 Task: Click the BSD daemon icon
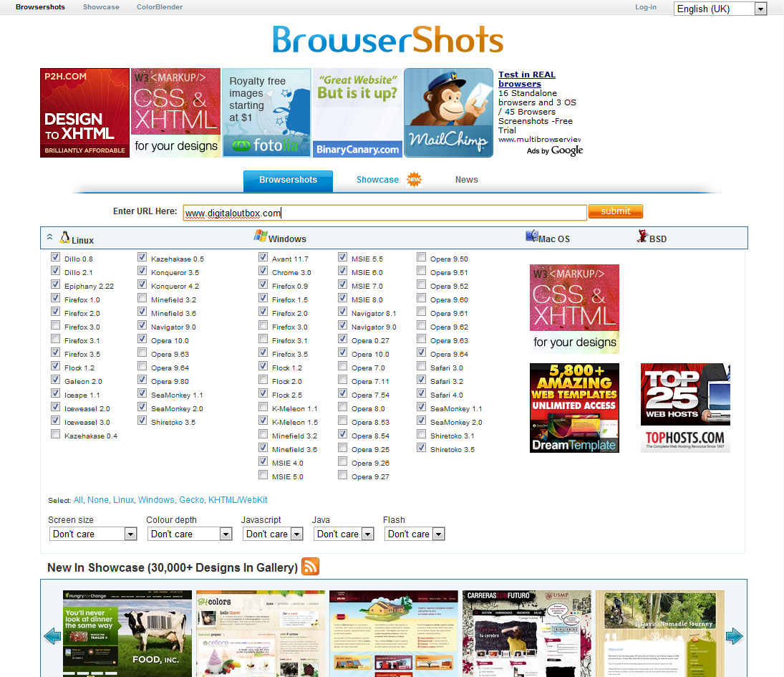click(642, 236)
